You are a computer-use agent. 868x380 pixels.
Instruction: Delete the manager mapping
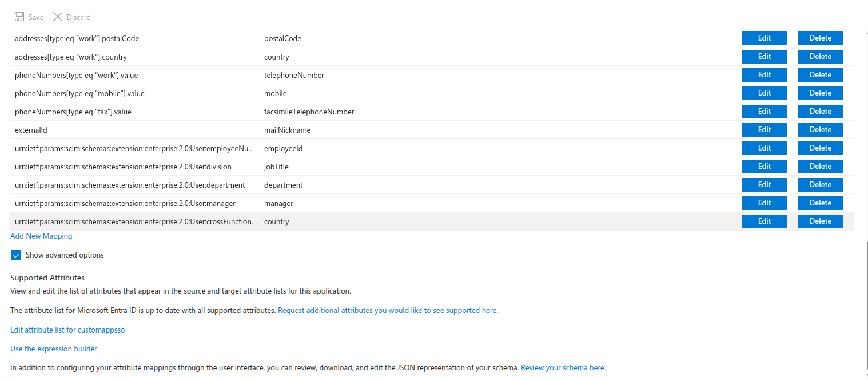click(821, 203)
